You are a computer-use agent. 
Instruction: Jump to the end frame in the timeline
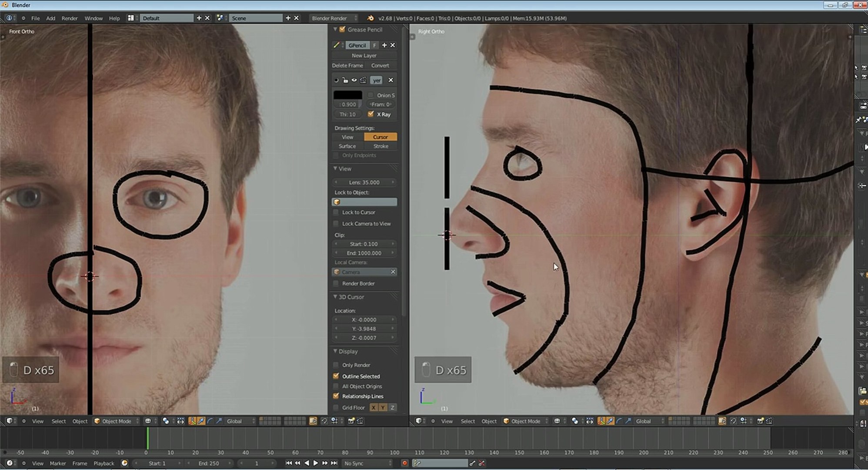point(334,463)
